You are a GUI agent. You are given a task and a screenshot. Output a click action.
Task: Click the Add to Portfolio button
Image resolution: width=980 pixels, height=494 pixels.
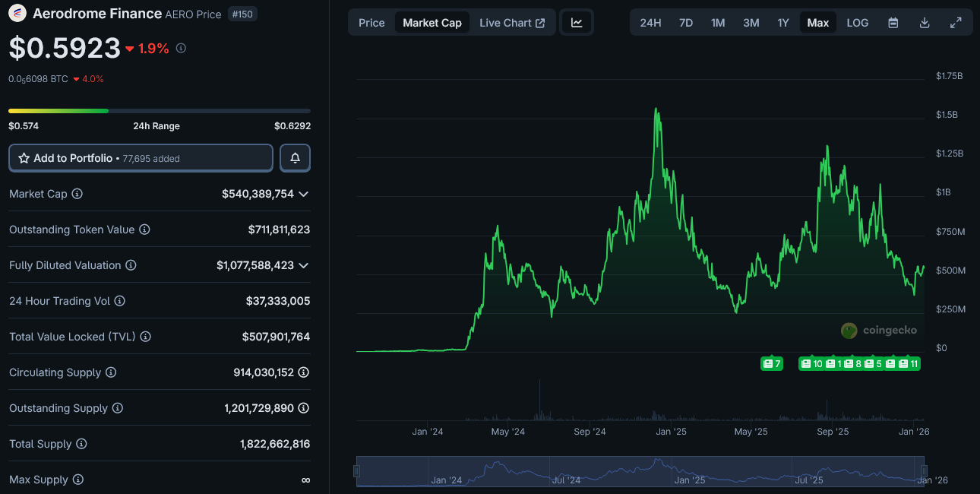coord(141,158)
